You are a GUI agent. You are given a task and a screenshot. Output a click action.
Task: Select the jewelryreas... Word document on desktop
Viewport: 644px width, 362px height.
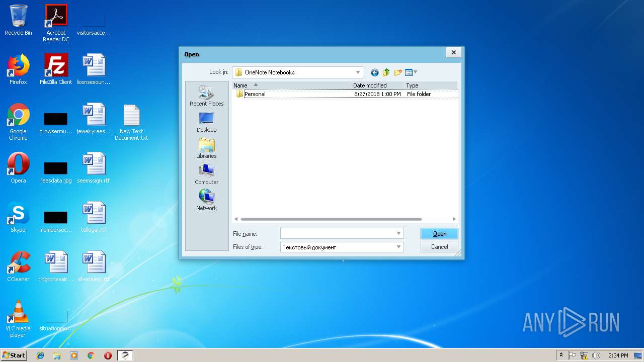click(94, 119)
